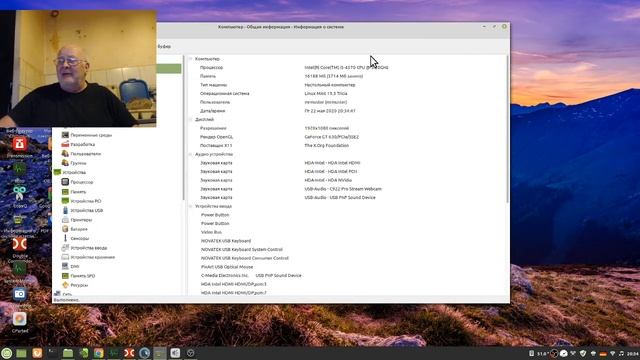Select the Рендер OpenGL row with GeForce
The image size is (640, 360).
pos(347,137)
